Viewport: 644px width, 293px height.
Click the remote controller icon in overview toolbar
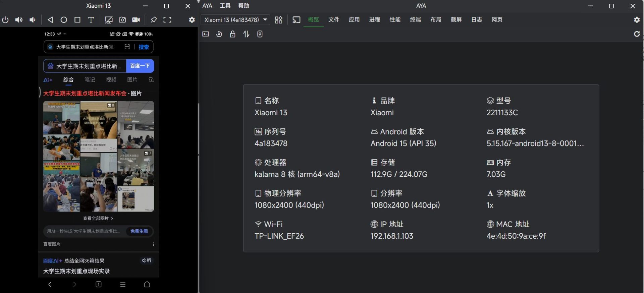260,34
